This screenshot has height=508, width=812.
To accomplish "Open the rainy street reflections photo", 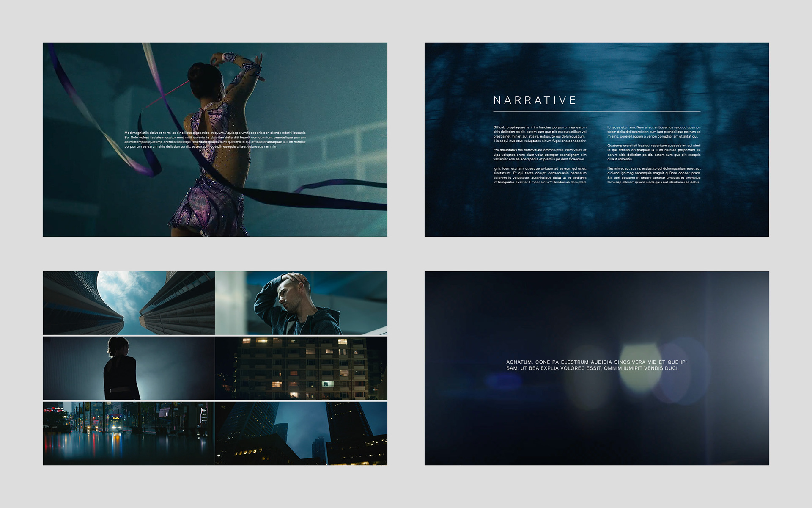I will click(x=129, y=433).
